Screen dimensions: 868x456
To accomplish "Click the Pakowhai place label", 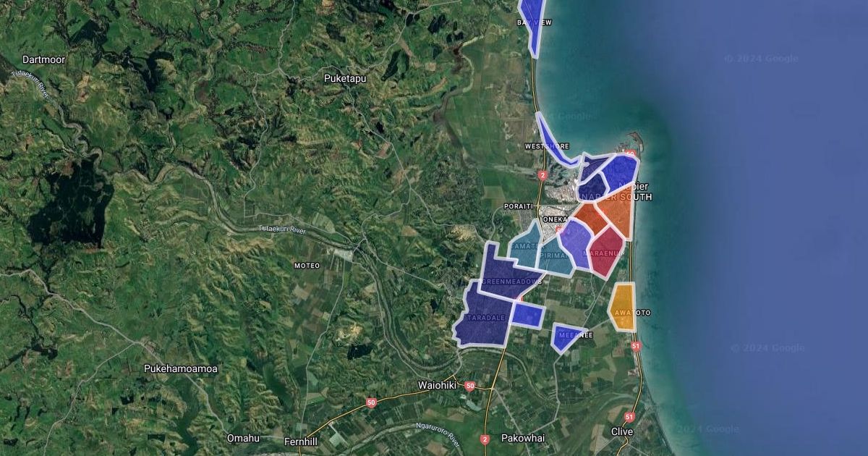I will (x=523, y=438).
